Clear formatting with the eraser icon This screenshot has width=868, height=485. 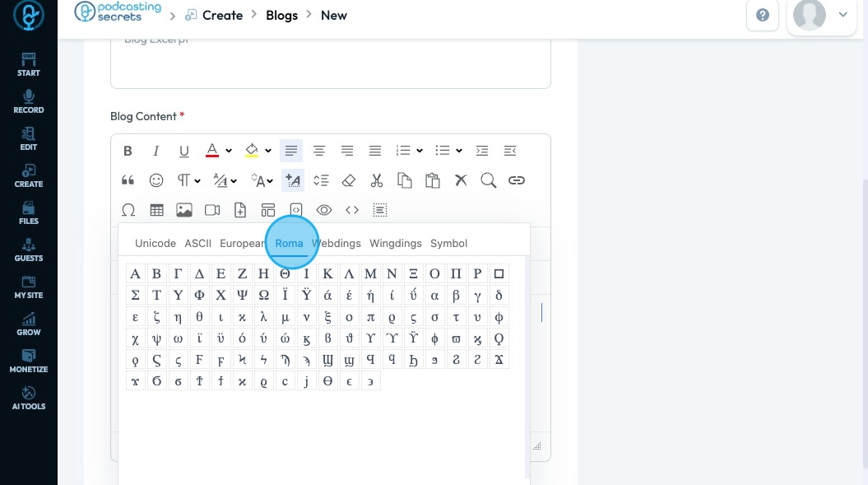coord(349,180)
